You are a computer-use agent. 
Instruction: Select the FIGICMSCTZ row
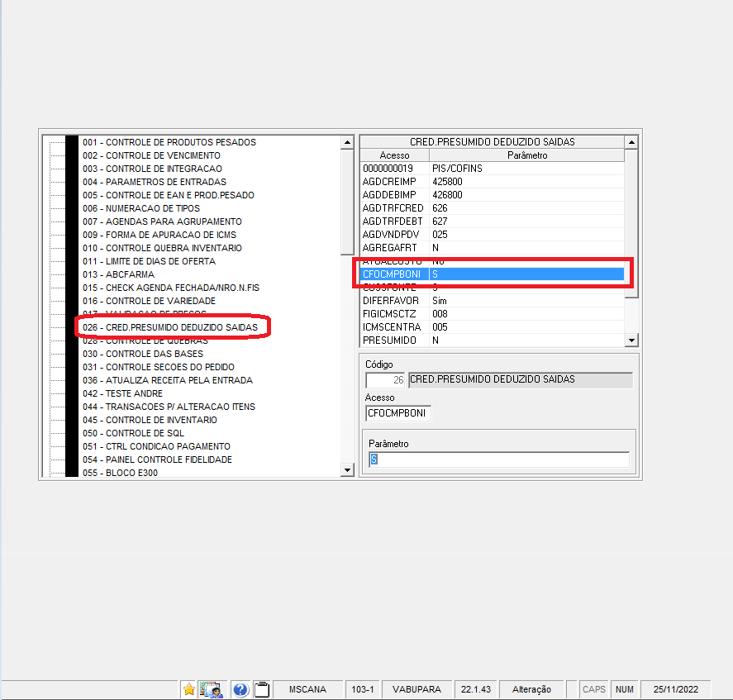[493, 314]
